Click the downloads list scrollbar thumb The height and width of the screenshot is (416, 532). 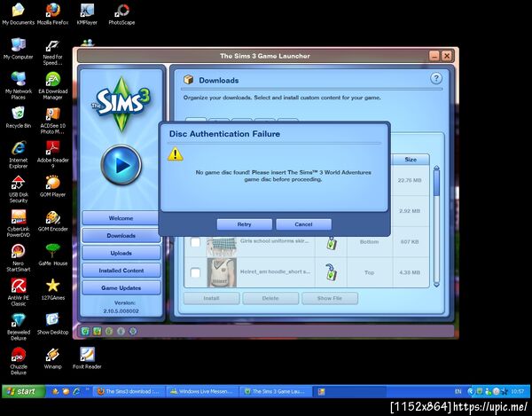pos(436,183)
